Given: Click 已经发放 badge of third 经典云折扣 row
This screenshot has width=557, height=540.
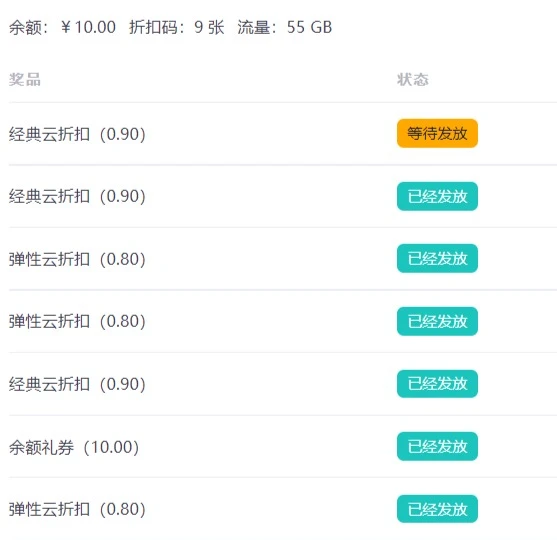Looking at the screenshot, I should pyautogui.click(x=437, y=384).
